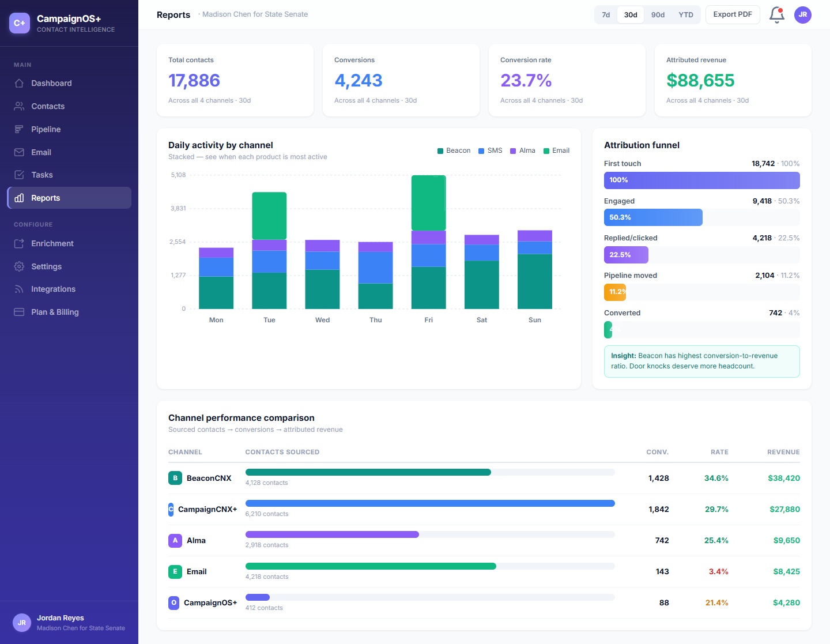Viewport: 830px width, 644px height.
Task: Select the 7d time range
Action: 606,15
